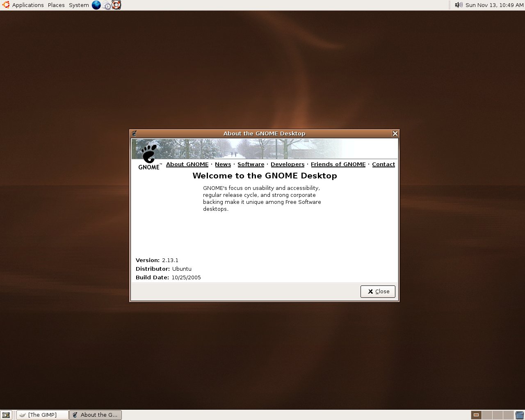Open the window menu foot icon in title bar
Viewport: 525px width, 420px height.
[x=134, y=133]
